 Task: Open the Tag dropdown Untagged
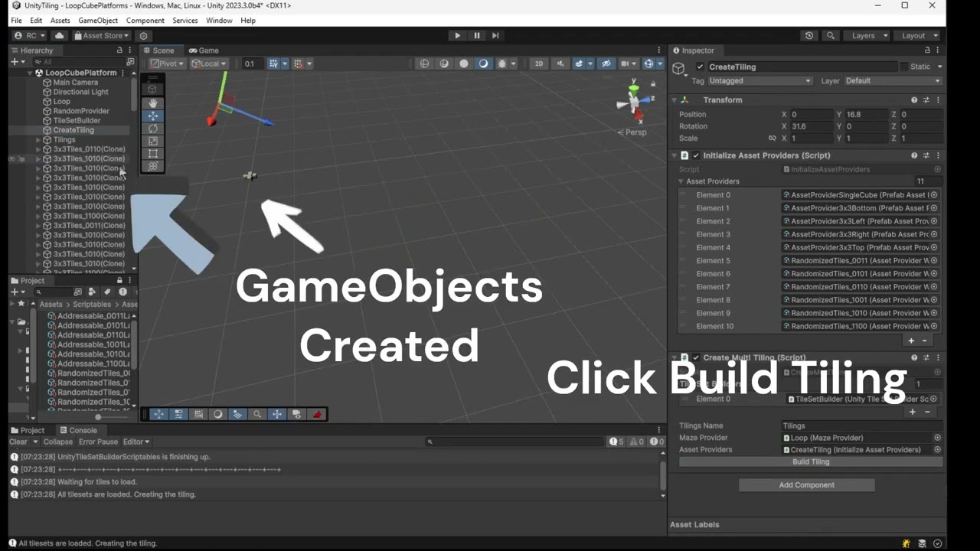[759, 81]
